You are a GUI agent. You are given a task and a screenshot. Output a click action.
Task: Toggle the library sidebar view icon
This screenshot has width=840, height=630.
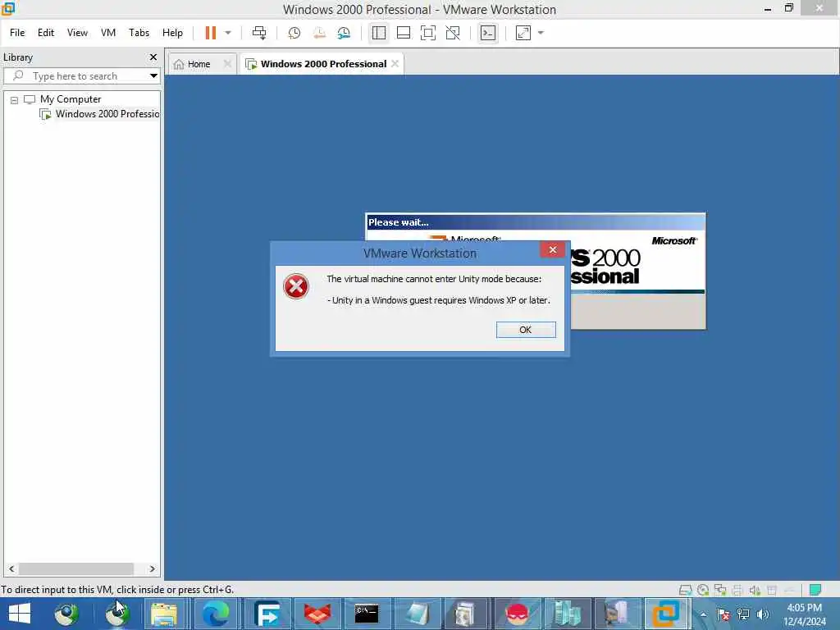pos(379,33)
